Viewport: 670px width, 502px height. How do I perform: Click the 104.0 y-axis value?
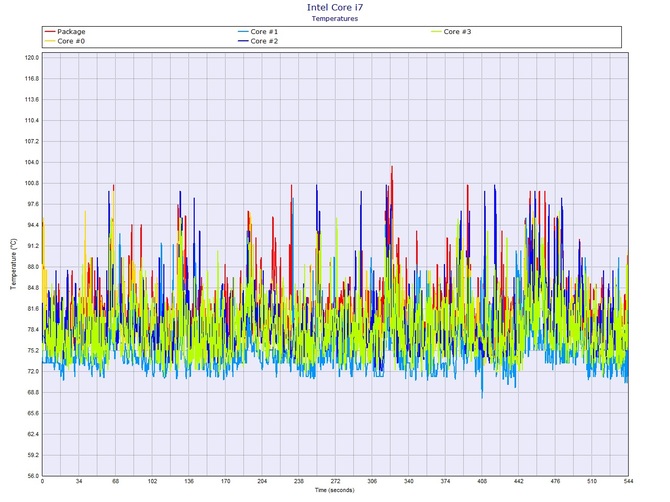[32, 162]
